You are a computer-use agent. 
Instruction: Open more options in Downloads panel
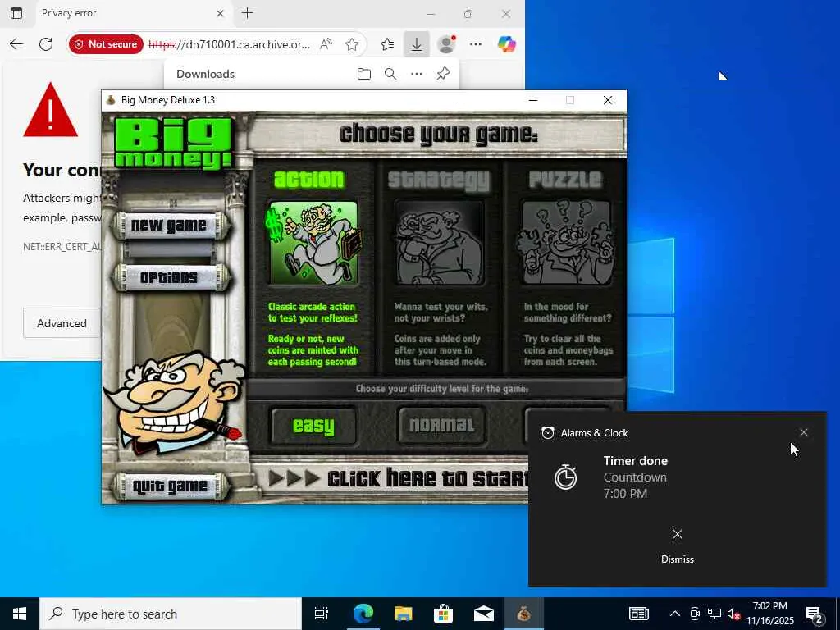click(x=417, y=74)
